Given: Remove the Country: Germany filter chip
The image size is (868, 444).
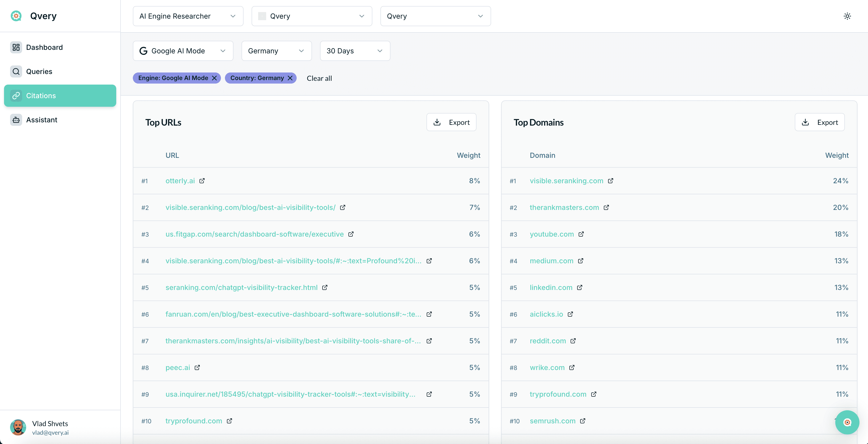Looking at the screenshot, I should [x=290, y=78].
